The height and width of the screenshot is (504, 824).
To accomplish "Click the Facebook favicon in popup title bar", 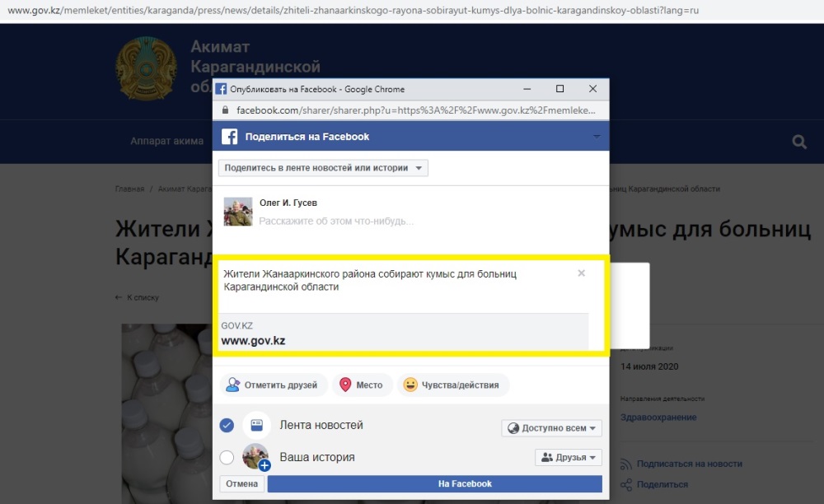I will coord(221,89).
